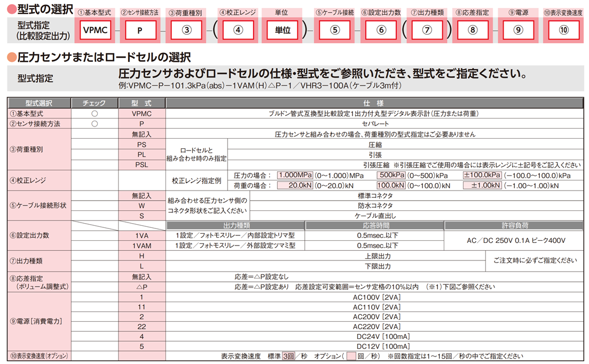This screenshot has height=364, width=589.
Task: Click the セパレート specification cell
Action: tap(375, 123)
